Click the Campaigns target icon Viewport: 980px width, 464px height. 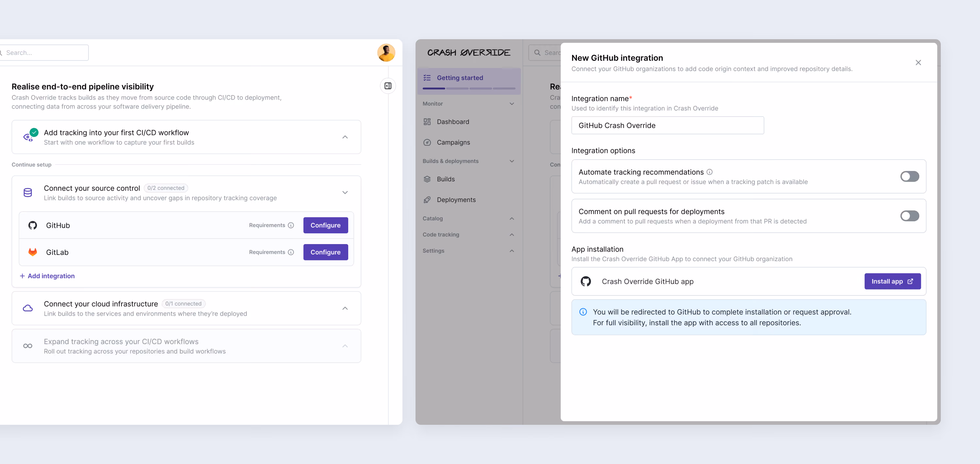point(427,142)
